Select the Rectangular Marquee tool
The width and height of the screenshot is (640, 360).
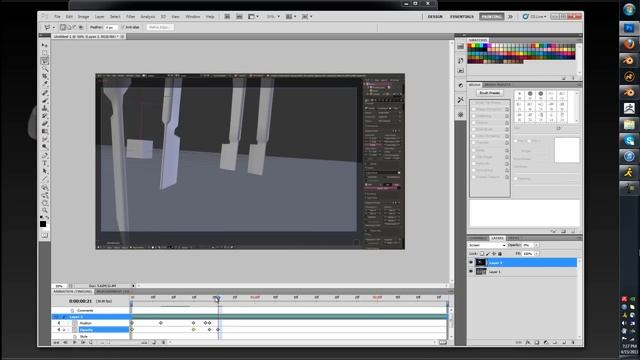pos(44,53)
